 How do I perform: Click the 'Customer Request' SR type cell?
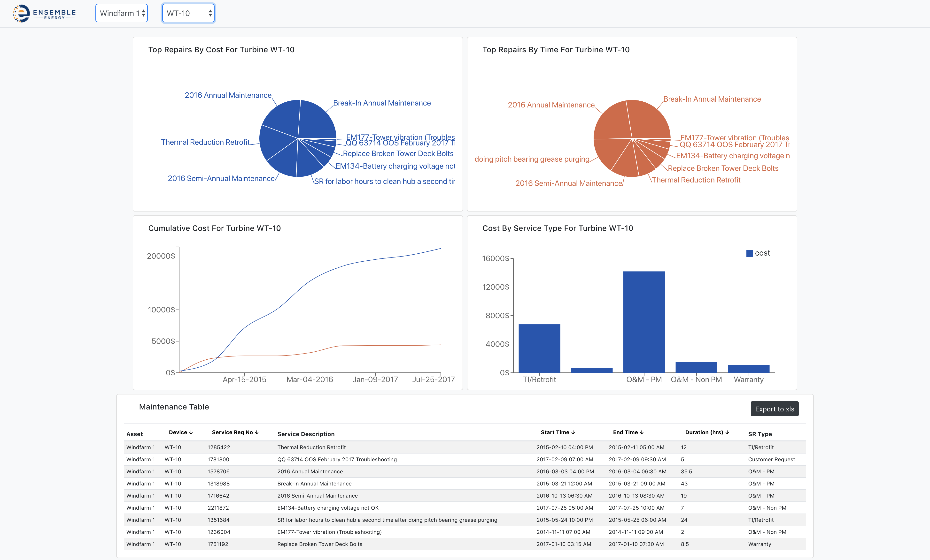771,459
